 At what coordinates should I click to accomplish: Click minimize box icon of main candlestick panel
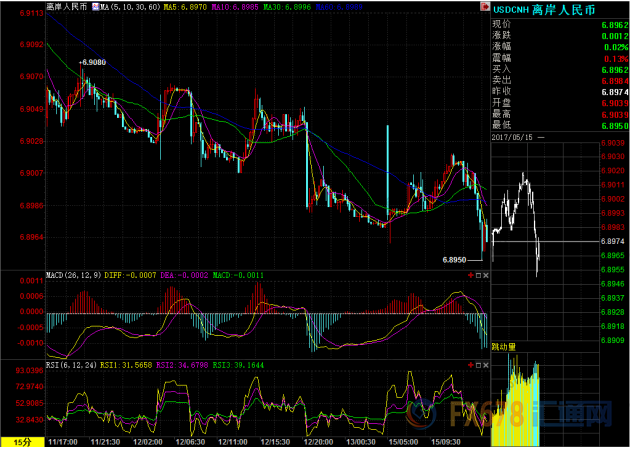pyautogui.click(x=478, y=274)
